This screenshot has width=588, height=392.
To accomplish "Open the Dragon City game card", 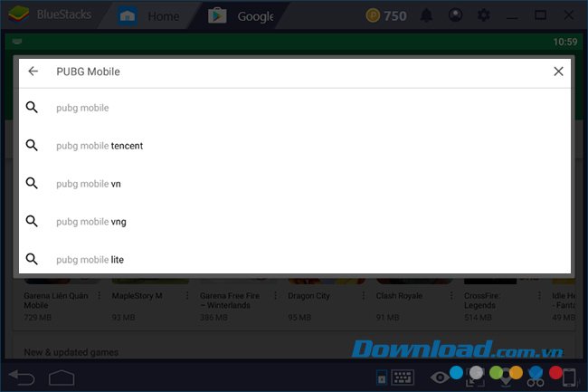I will (x=327, y=300).
